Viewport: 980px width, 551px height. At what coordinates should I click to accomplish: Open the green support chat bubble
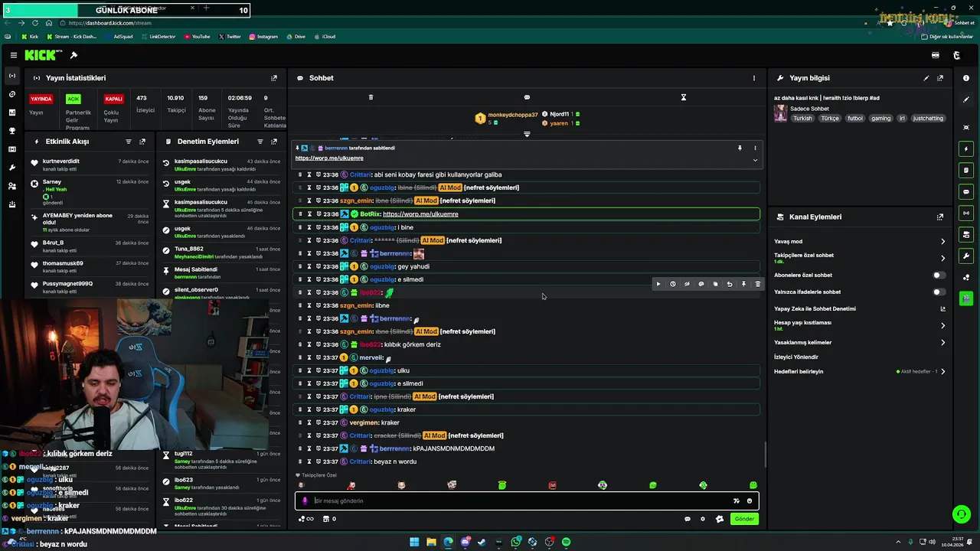[x=961, y=514]
